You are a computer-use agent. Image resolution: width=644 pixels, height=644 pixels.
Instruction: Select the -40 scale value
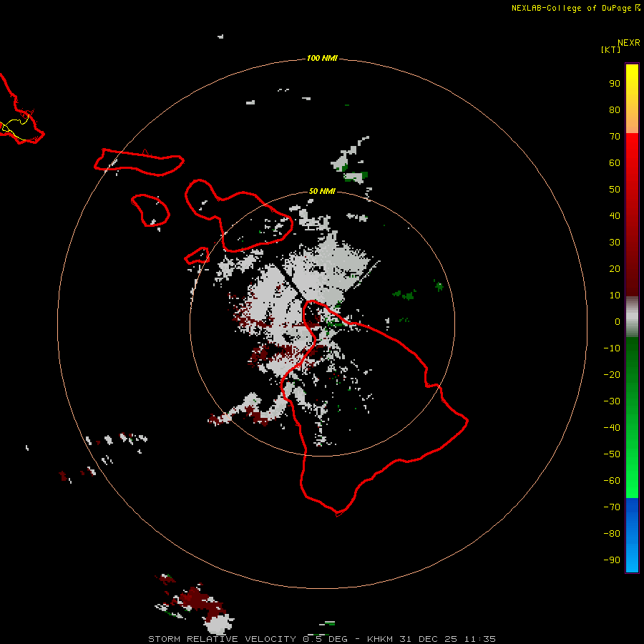coord(612,428)
